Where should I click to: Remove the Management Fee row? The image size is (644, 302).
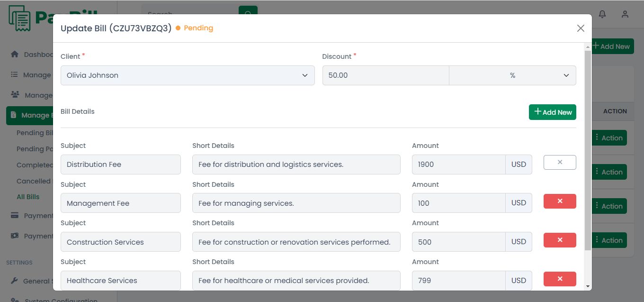560,201
